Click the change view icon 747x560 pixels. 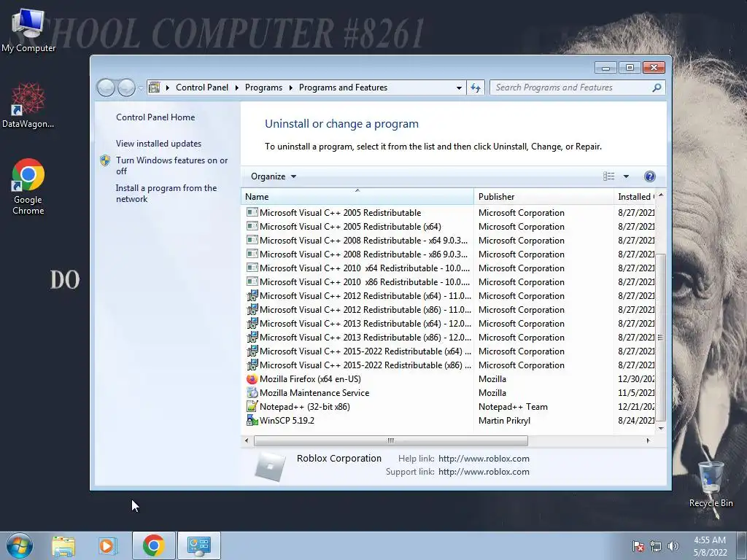tap(609, 176)
